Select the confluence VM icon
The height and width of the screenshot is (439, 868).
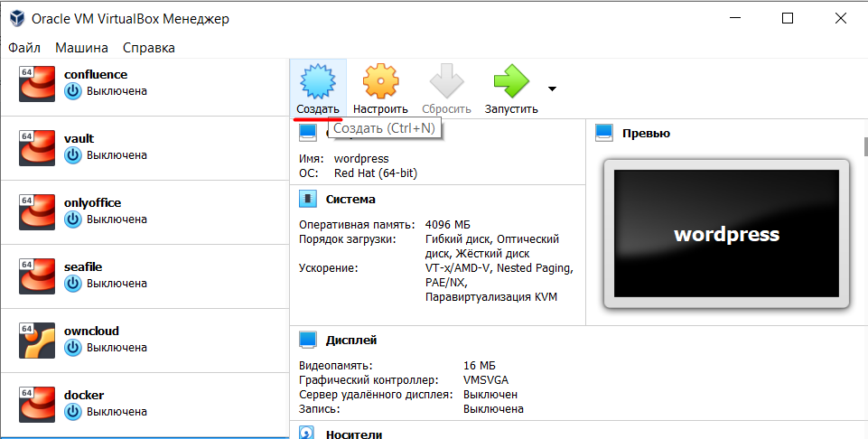click(x=37, y=84)
